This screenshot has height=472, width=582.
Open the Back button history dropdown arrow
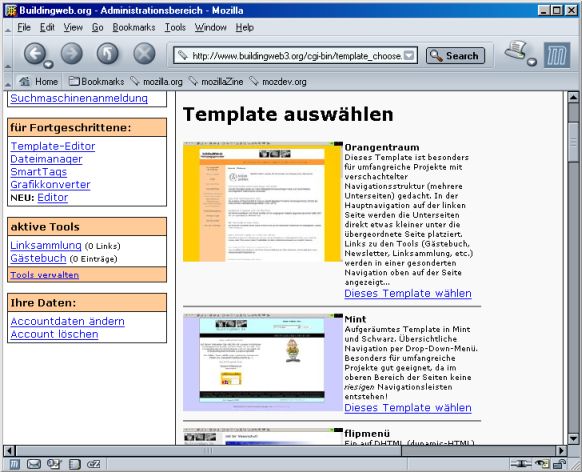[x=49, y=65]
